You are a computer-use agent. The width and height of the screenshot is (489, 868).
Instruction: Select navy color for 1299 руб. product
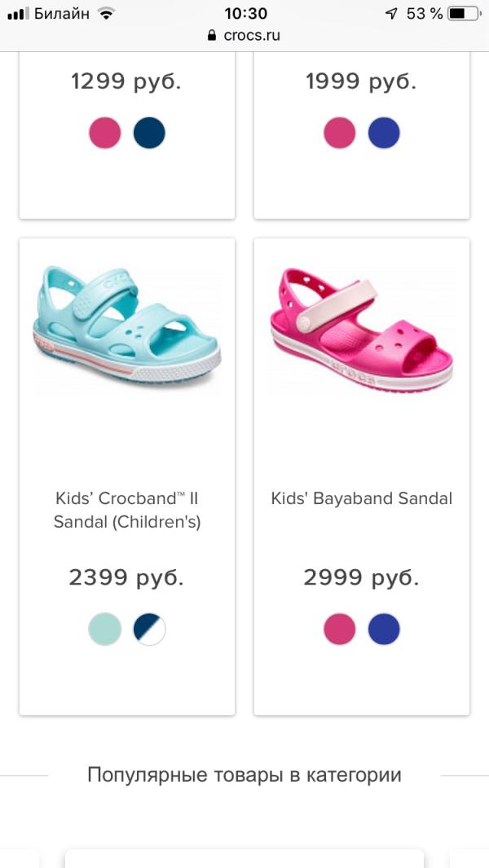click(149, 133)
